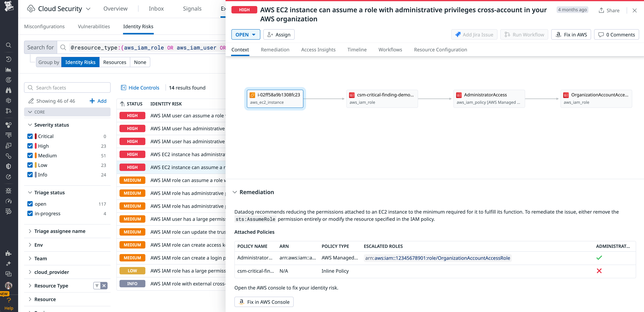Open the OPEN status dropdown

pos(246,34)
